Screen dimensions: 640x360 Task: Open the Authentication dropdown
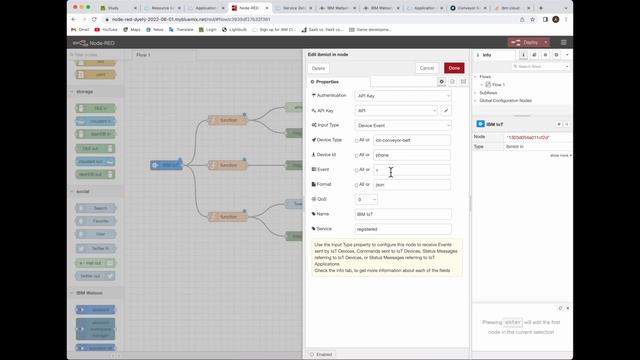(403, 96)
